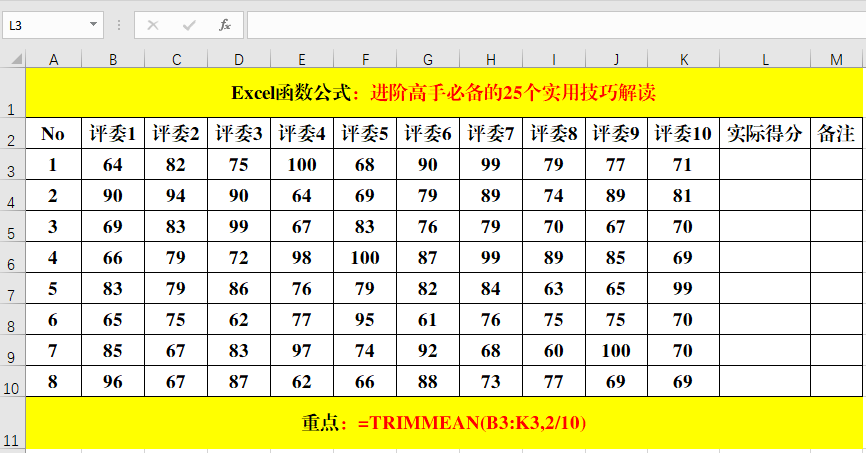The height and width of the screenshot is (453, 866).
Task: Click cell B3 with value 64
Action: (x=113, y=164)
